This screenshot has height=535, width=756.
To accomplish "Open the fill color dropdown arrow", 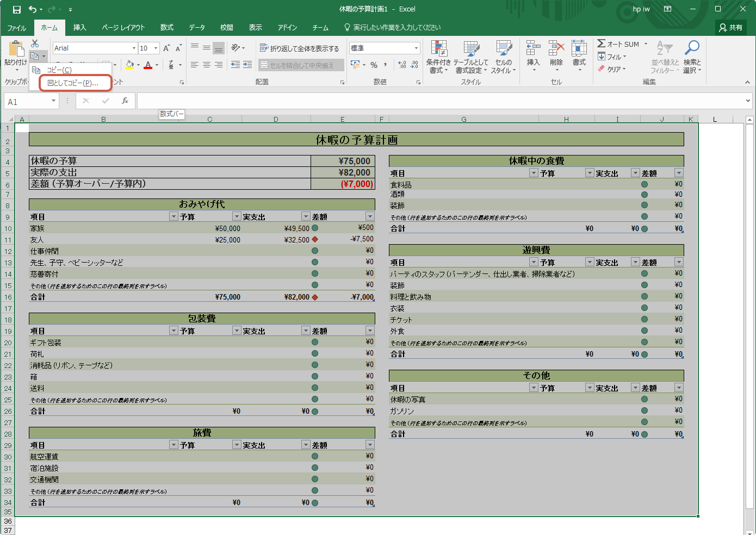I will [138, 65].
